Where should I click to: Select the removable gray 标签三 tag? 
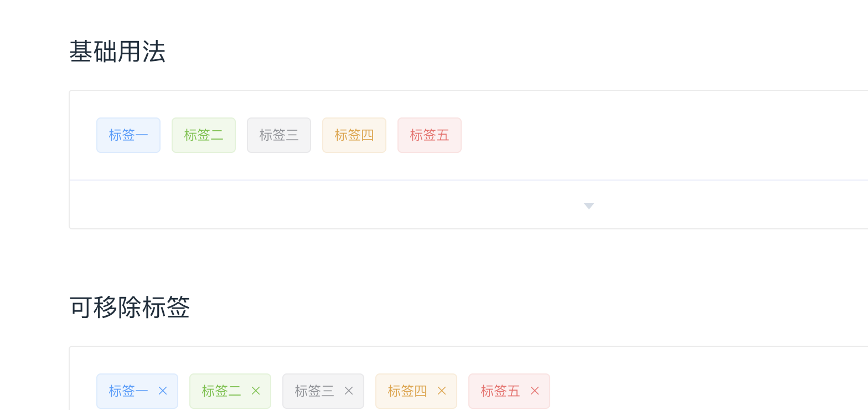pos(314,391)
